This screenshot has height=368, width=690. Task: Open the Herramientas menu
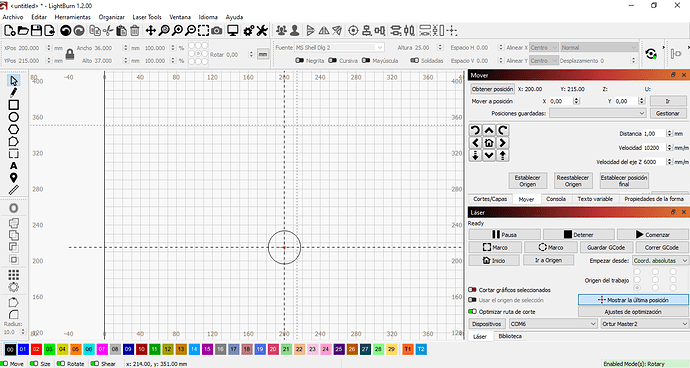[x=73, y=17]
